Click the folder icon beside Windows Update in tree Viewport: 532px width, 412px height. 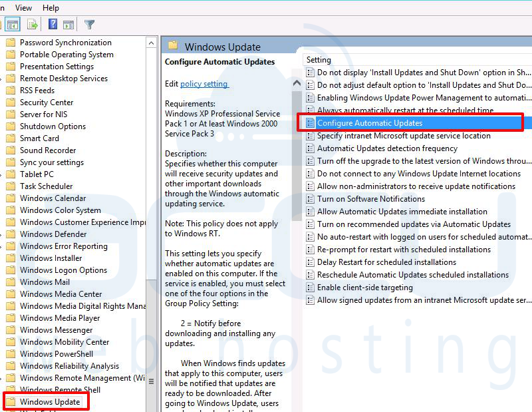pyautogui.click(x=11, y=402)
